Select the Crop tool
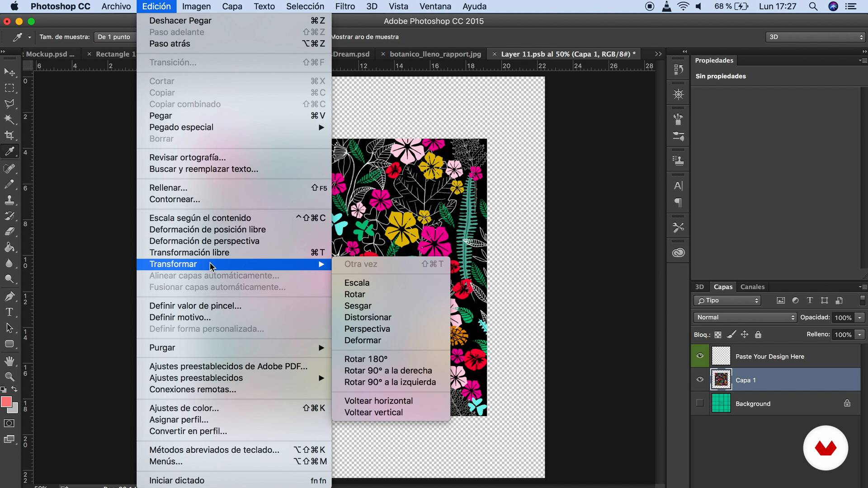 (9, 135)
